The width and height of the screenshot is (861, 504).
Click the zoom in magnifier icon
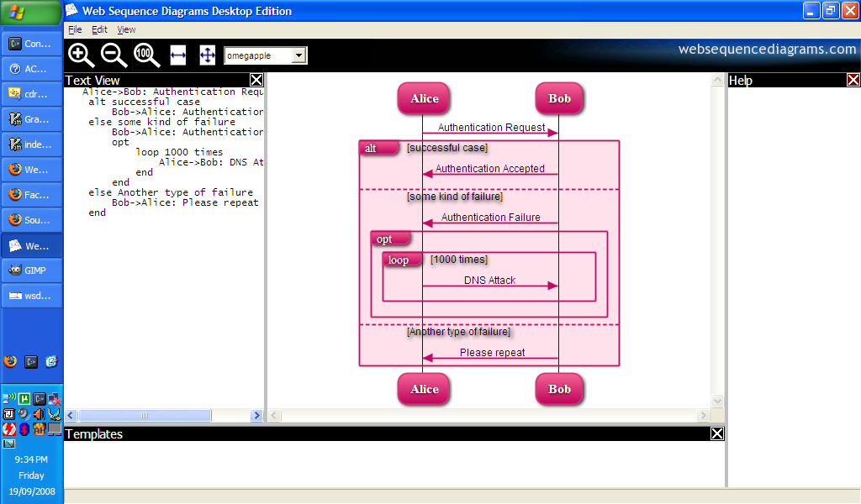81,55
